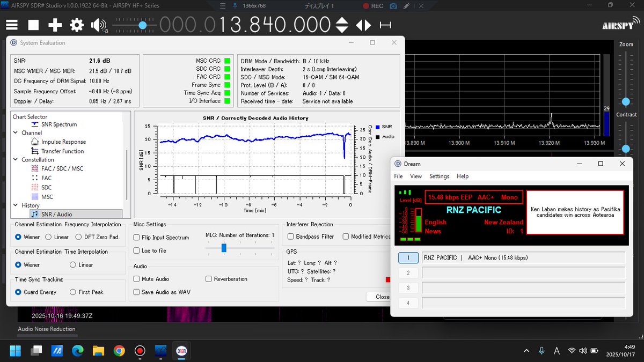Enable Mute Audio checkbox
The image size is (644, 362).
tap(137, 279)
